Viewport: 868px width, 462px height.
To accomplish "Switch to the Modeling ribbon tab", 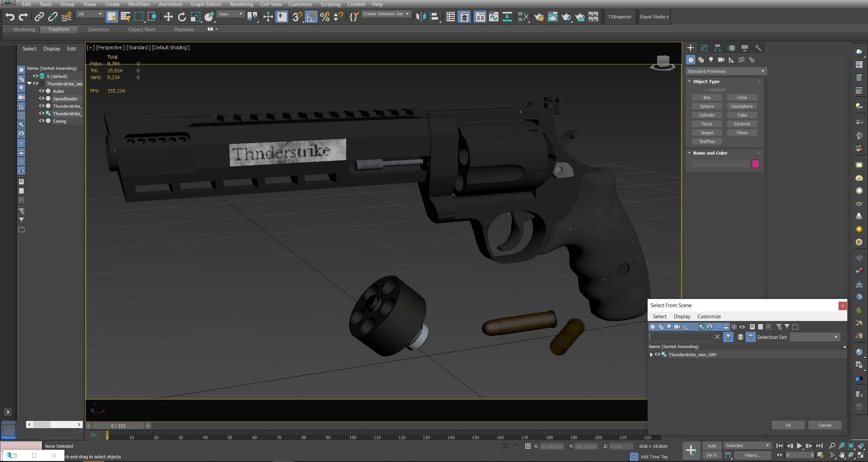I will coord(24,29).
